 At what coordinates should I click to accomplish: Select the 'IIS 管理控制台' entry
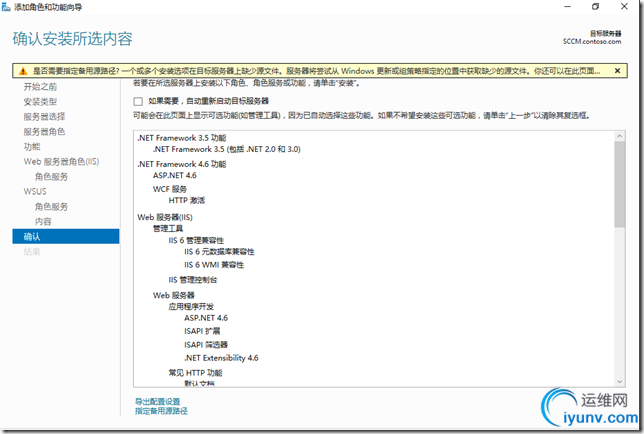pyautogui.click(x=193, y=280)
